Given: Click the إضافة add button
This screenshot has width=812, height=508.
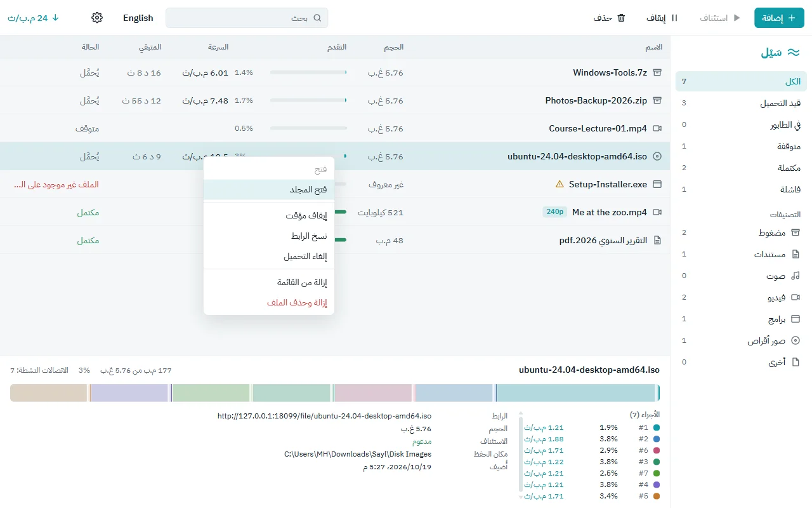Looking at the screenshot, I should pyautogui.click(x=779, y=18).
